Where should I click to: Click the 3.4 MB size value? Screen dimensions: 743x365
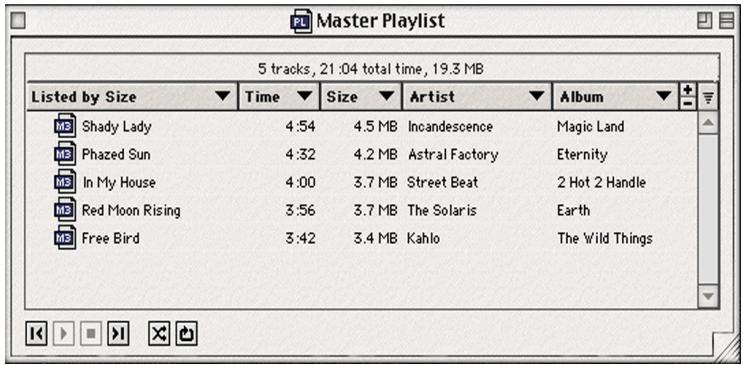[x=375, y=238]
